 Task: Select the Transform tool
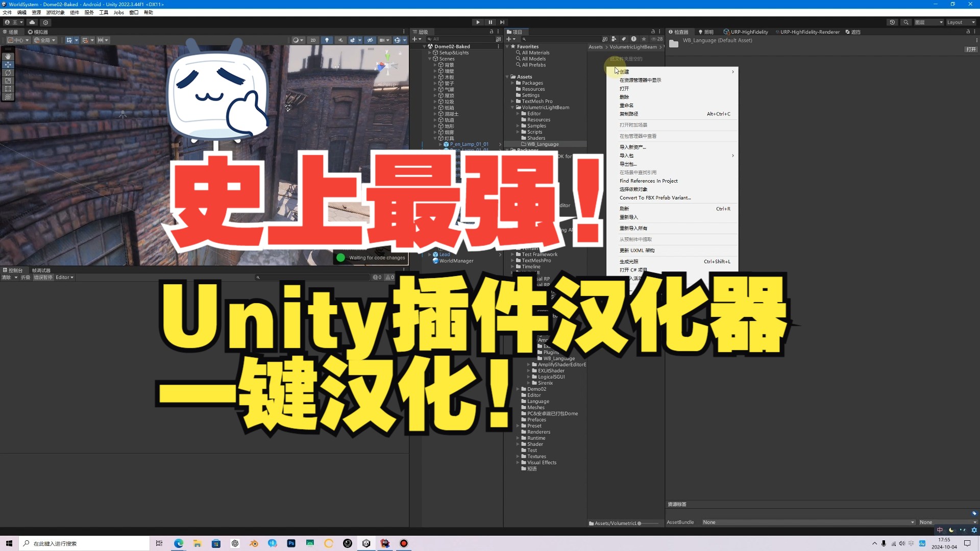(8, 97)
